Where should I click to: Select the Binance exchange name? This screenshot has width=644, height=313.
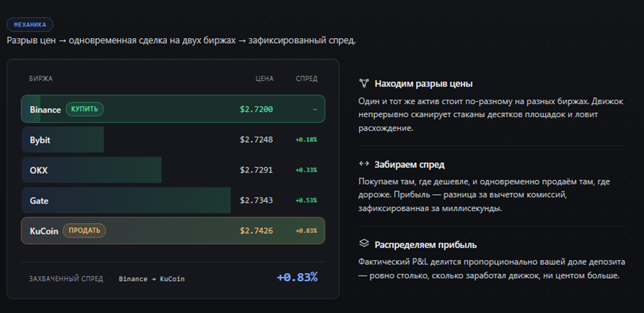(45, 110)
